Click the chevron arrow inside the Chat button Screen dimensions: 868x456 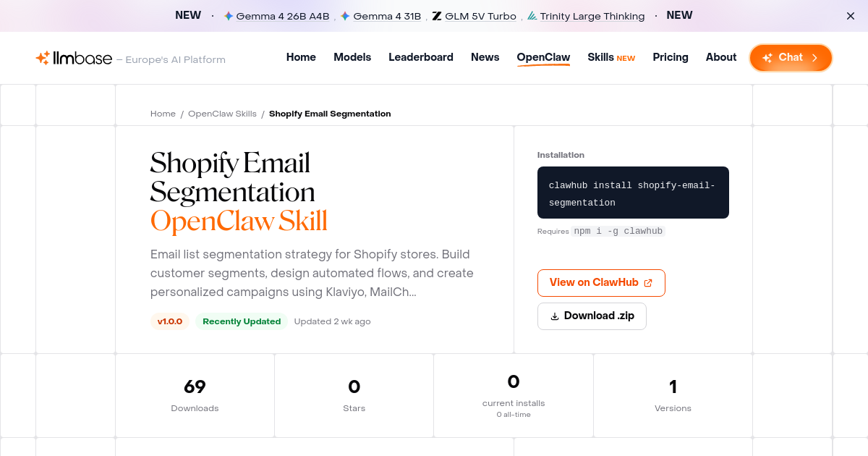tap(814, 57)
